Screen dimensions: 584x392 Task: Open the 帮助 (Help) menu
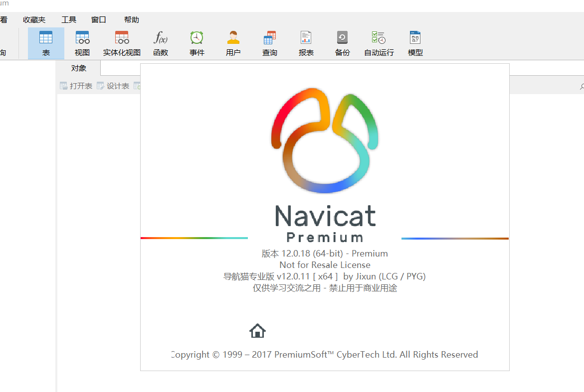pos(132,20)
